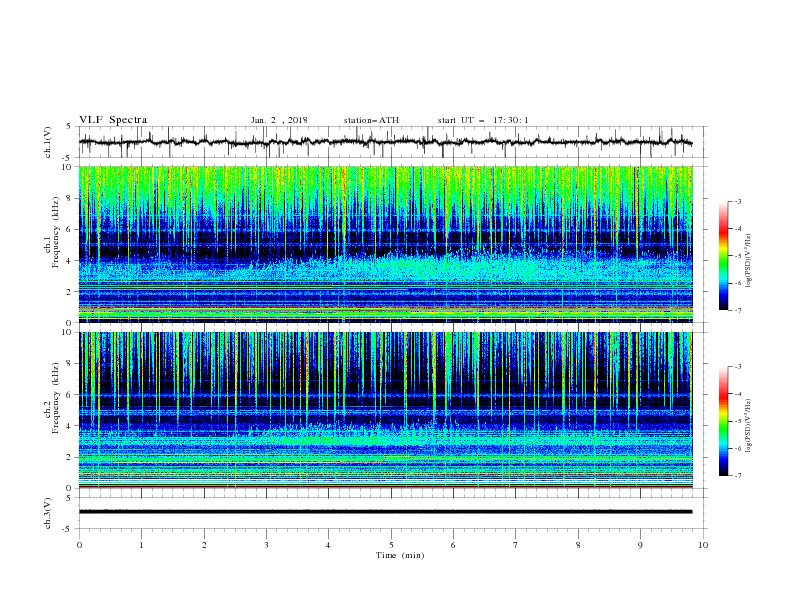The height and width of the screenshot is (612, 792).
Task: Select the "start UT = 17:30: 1" text
Action: click(483, 120)
